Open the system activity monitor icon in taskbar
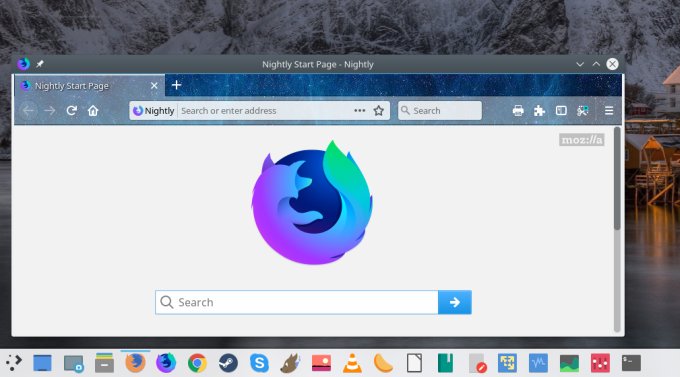 coord(538,363)
